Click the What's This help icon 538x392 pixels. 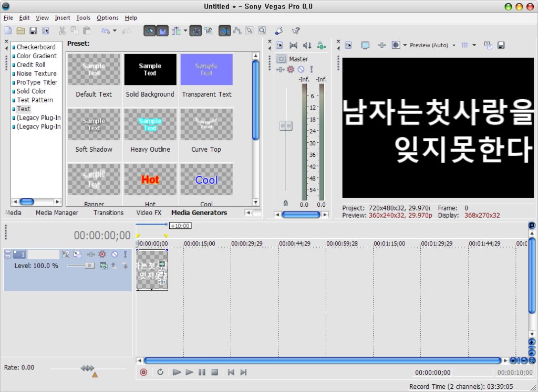pyautogui.click(x=295, y=31)
